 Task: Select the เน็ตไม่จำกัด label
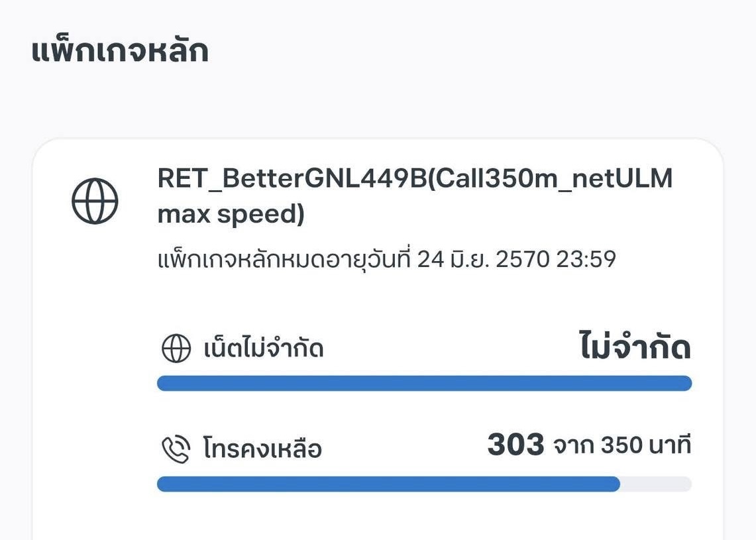pos(263,348)
